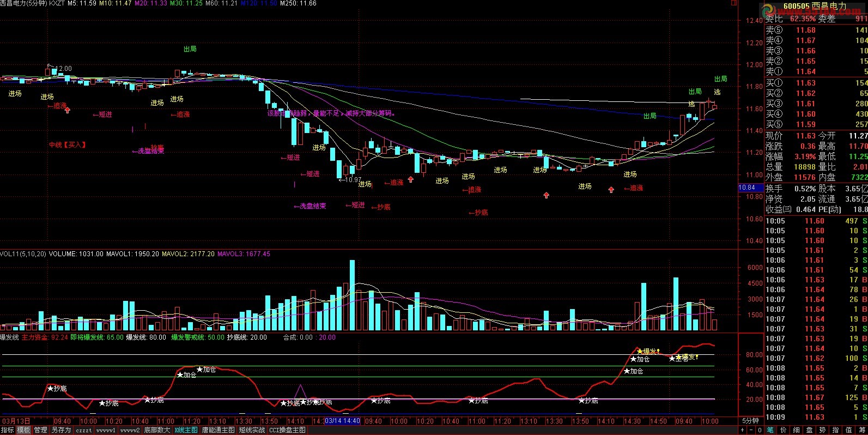Viewport: 868px width, 435px height.
Task: Click the 卖② price 11.65
Action: pyautogui.click(x=806, y=61)
